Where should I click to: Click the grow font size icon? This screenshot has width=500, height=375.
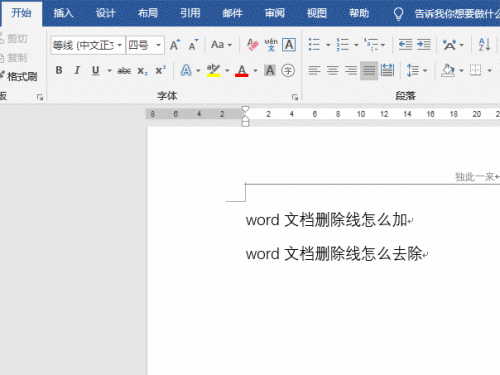pyautogui.click(x=175, y=45)
